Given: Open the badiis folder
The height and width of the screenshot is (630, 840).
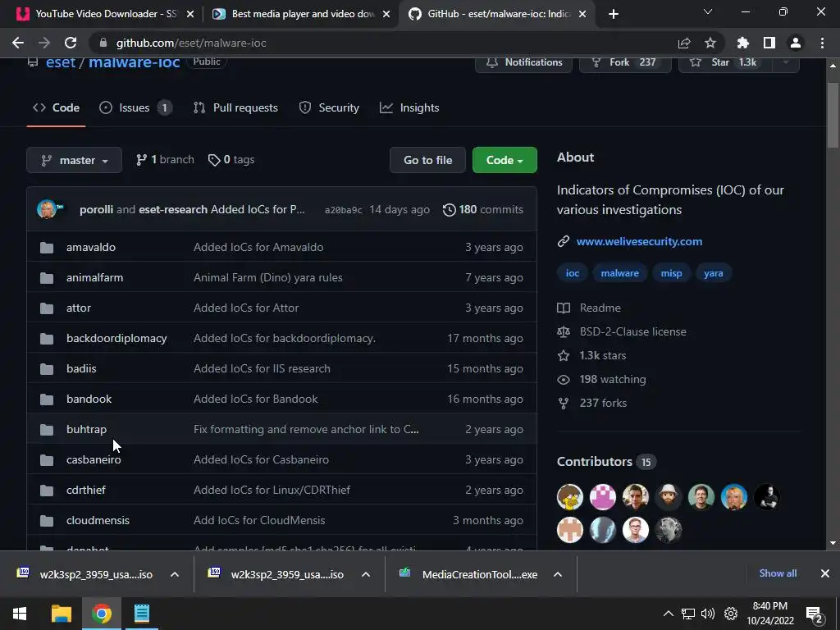Looking at the screenshot, I should (x=81, y=368).
